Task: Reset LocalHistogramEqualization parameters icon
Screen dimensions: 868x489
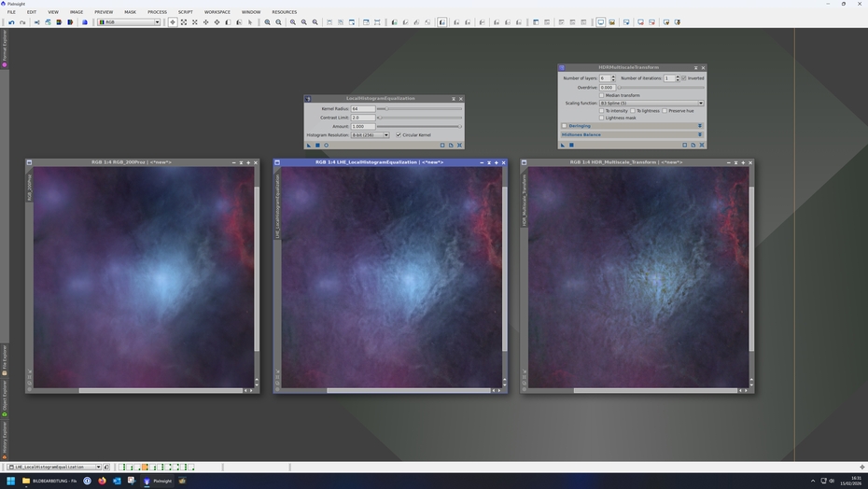Action: coord(459,145)
